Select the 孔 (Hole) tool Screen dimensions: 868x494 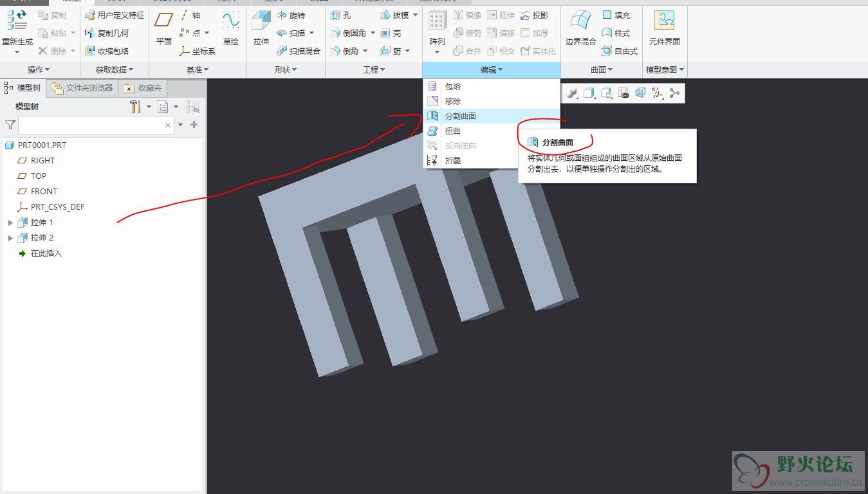pos(340,15)
